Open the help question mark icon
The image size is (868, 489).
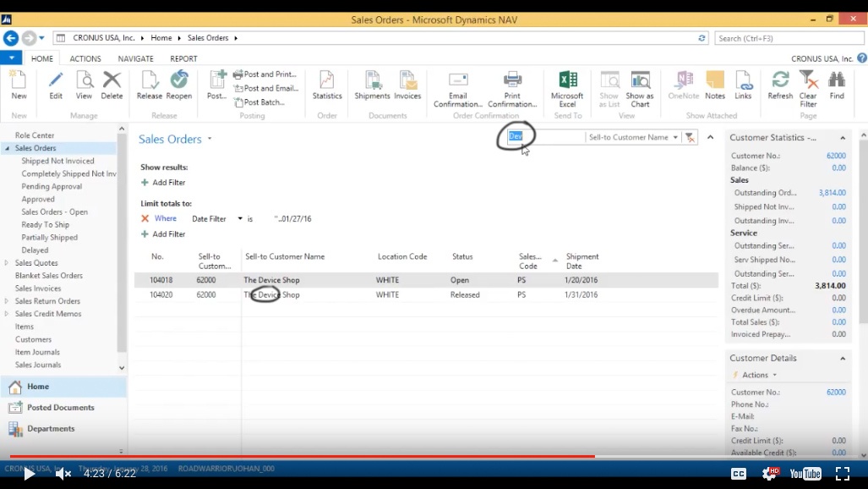862,58
